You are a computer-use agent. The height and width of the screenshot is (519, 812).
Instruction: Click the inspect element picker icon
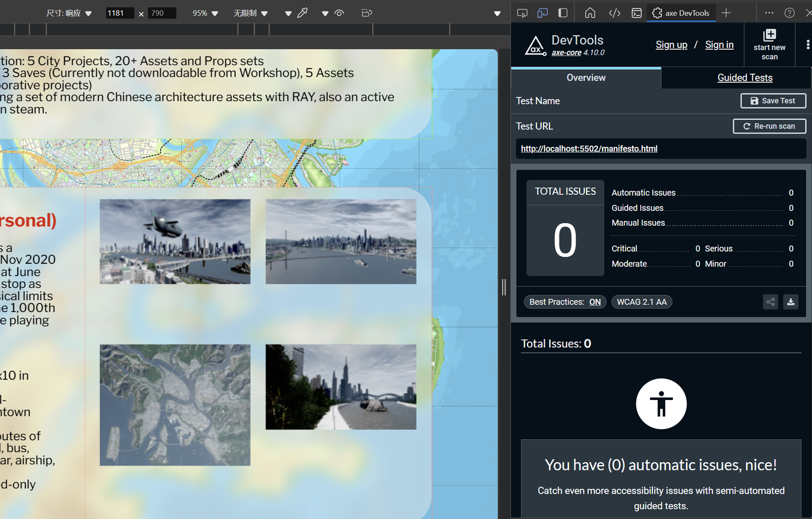click(x=522, y=13)
